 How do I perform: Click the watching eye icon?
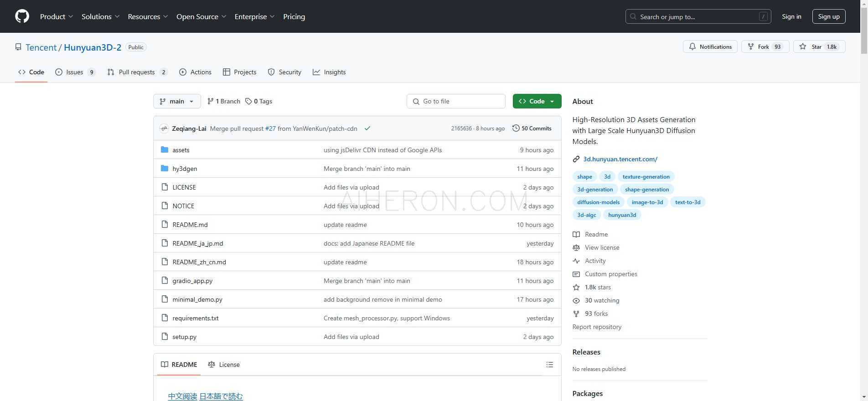tap(576, 300)
